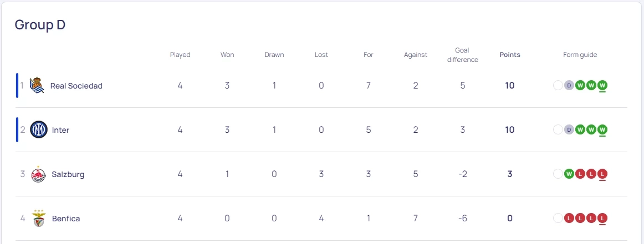
Task: Click the Real Sociedad club crest
Action: (37, 85)
